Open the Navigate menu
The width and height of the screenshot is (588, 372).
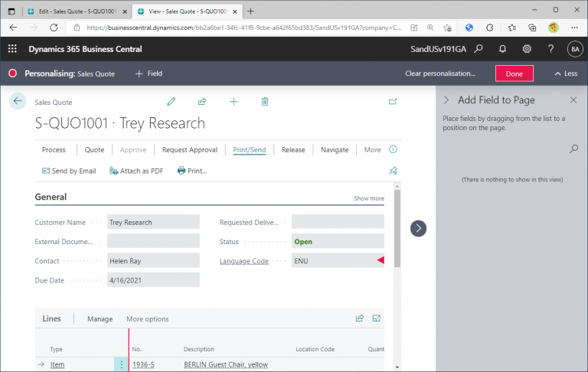(x=335, y=150)
